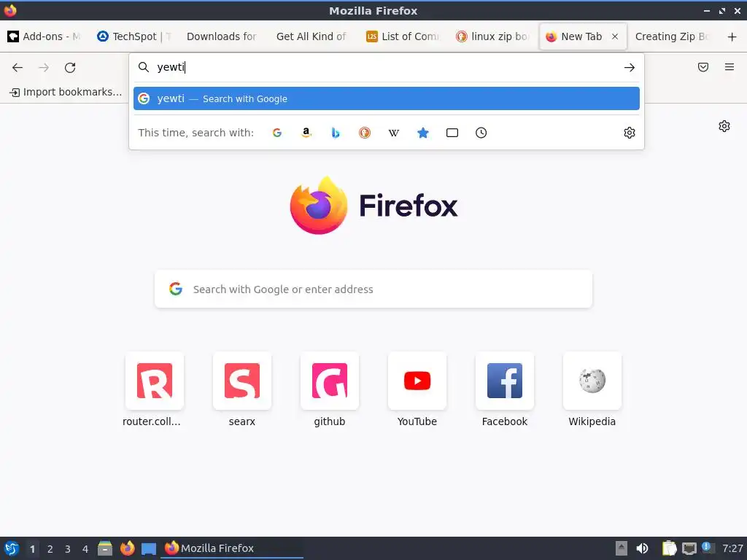The width and height of the screenshot is (747, 560).
Task: Search this time with DuckDuckGo icon
Action: point(365,133)
